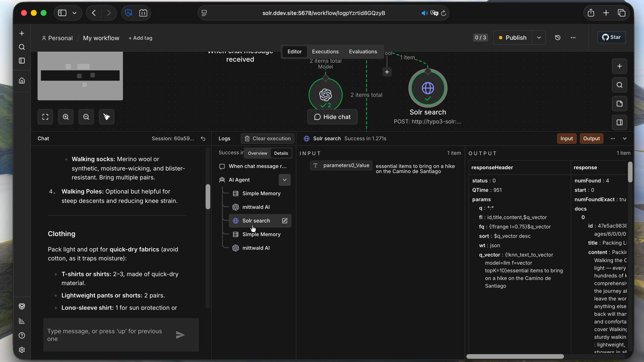
Task: Switch to the Evaluations tab
Action: [363, 52]
